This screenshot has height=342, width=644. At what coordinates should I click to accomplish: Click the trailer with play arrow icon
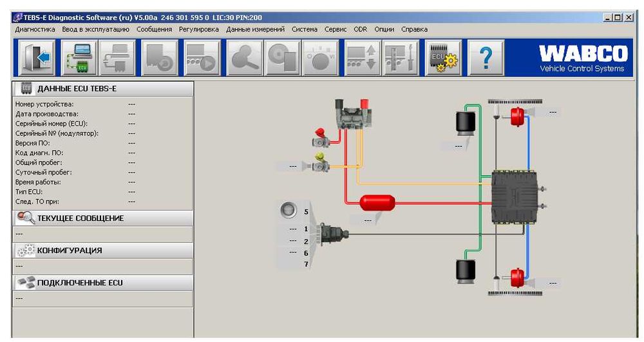click(x=202, y=57)
